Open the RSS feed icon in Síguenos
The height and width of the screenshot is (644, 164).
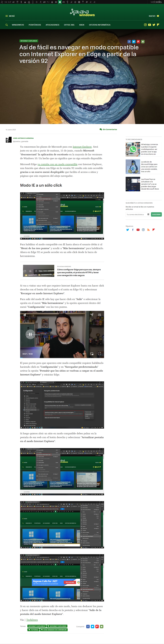tap(148, 230)
